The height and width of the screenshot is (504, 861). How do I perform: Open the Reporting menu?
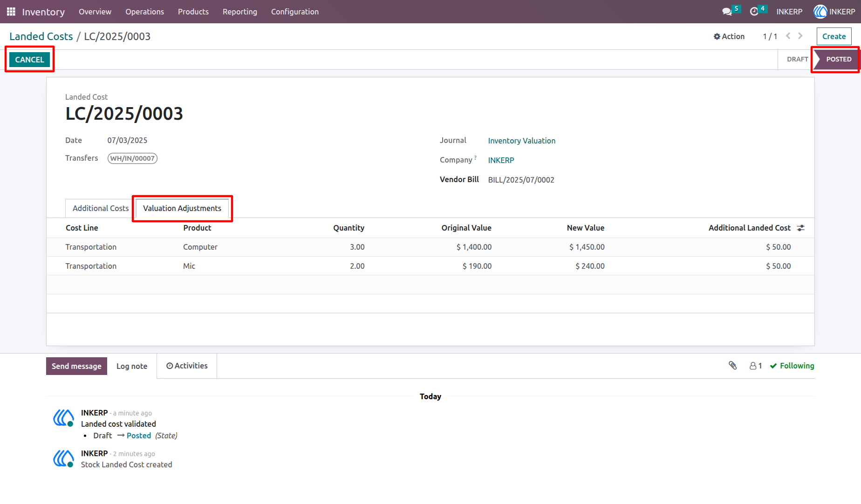pos(240,12)
